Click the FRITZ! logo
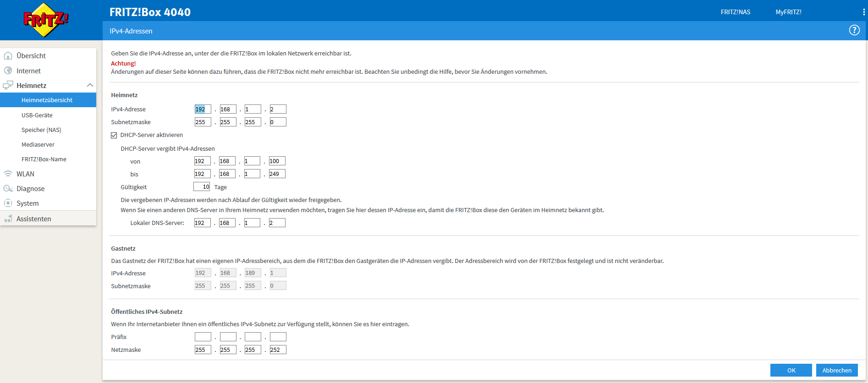Viewport: 868px width, 383px height. (x=46, y=20)
